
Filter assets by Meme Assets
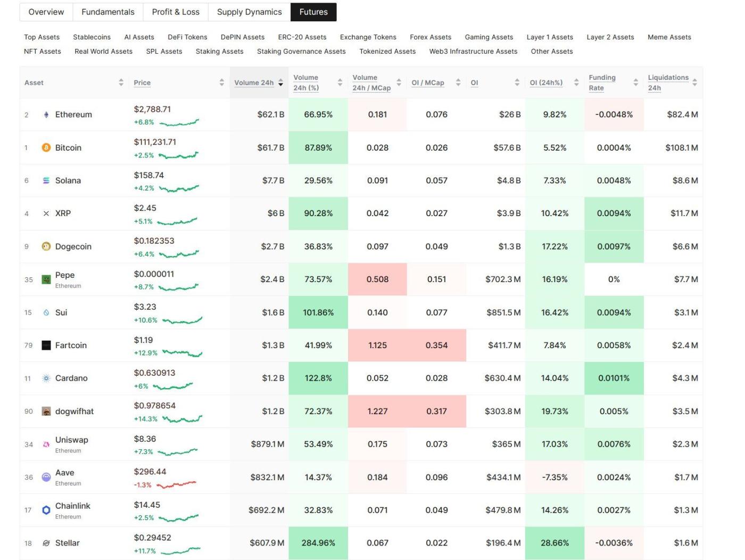[669, 37]
